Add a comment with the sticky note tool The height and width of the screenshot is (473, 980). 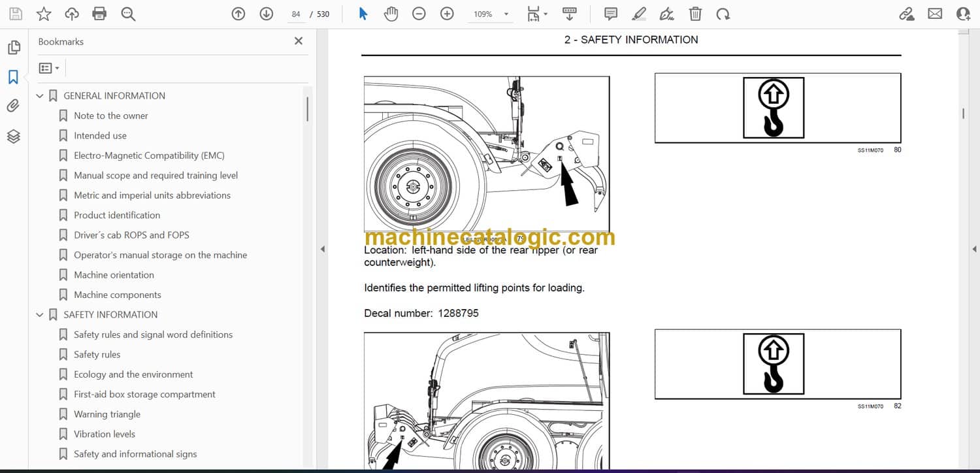[x=611, y=14]
